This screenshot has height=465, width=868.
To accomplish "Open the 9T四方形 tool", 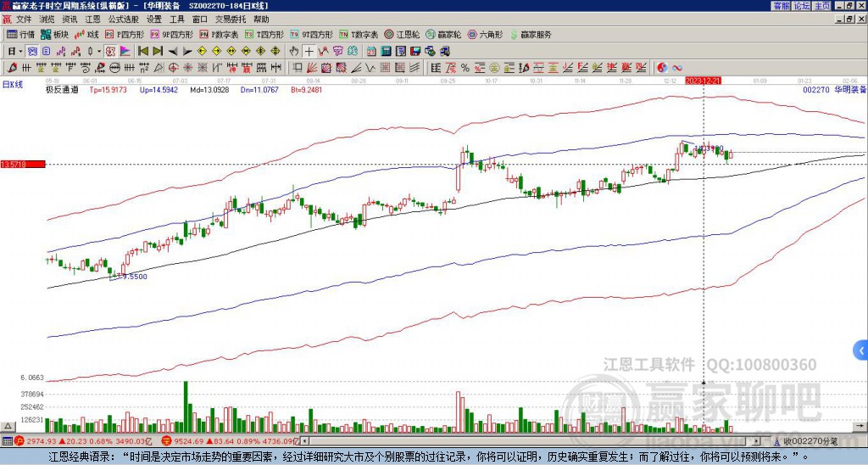I will coord(312,34).
